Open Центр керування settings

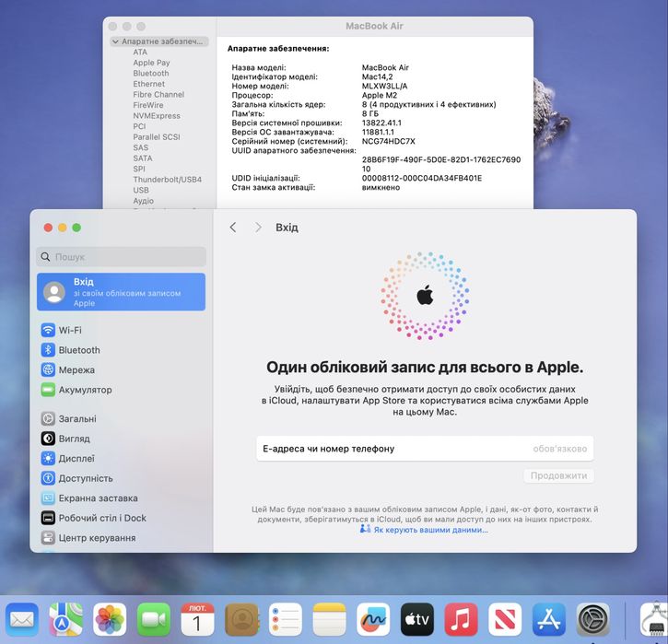click(88, 538)
